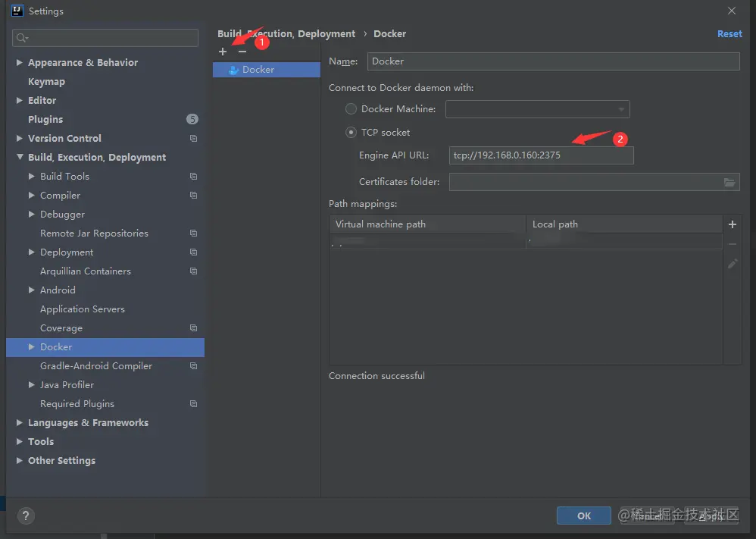
Task: Click the Local path column header
Action: click(624, 224)
